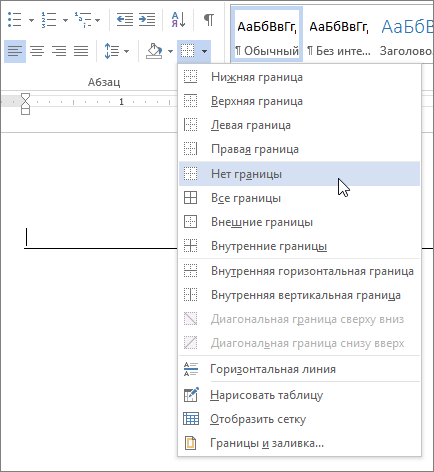Click the numbered list icon
Screen dimensions: 434x472
pyautogui.click(x=49, y=20)
